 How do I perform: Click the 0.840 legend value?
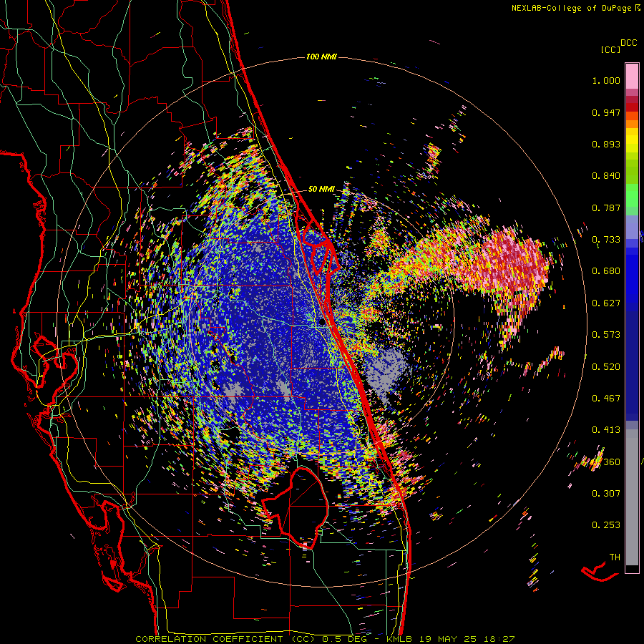tap(606, 176)
